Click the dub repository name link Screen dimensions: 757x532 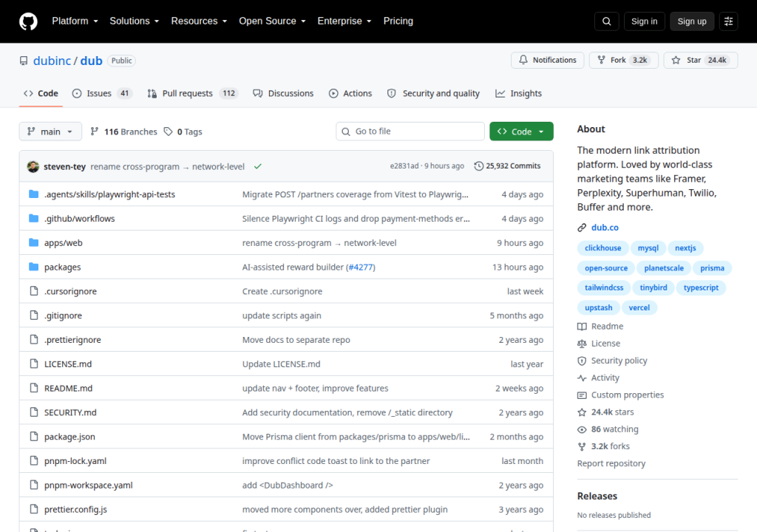click(x=91, y=61)
